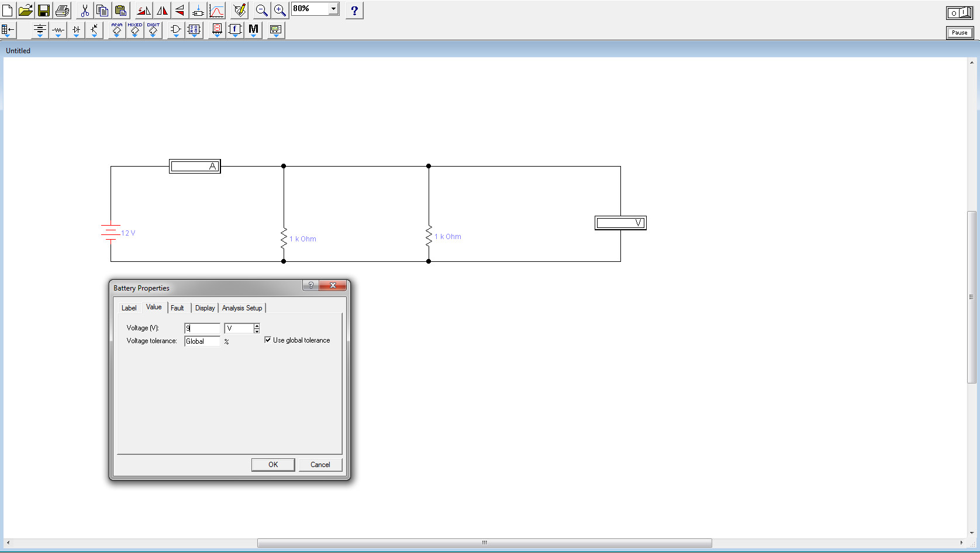Screen dimensions: 980x553
Task: Create a new circuit file
Action: (x=8, y=10)
